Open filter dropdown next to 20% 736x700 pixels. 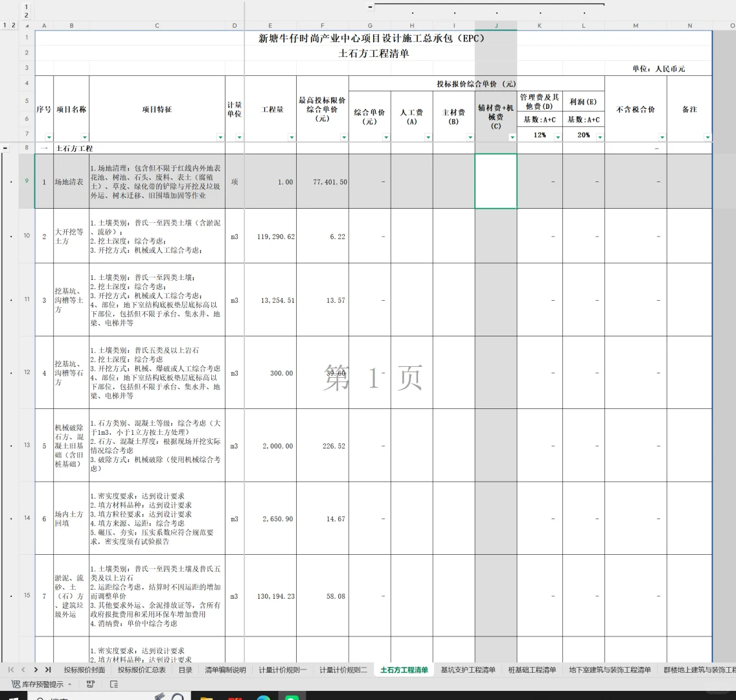[600, 137]
